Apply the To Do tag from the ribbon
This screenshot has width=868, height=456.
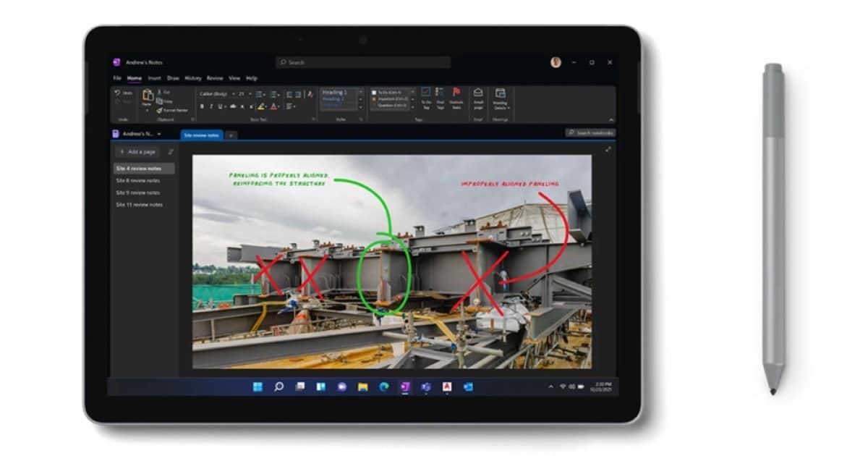tap(425, 96)
